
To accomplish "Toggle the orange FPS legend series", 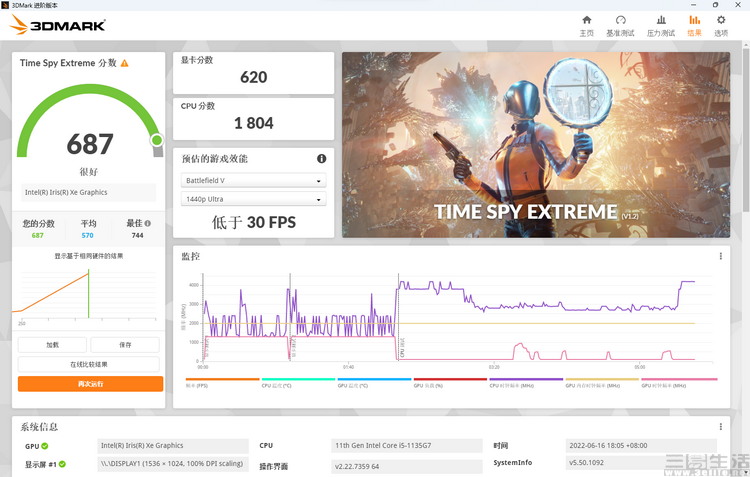I will (x=222, y=383).
